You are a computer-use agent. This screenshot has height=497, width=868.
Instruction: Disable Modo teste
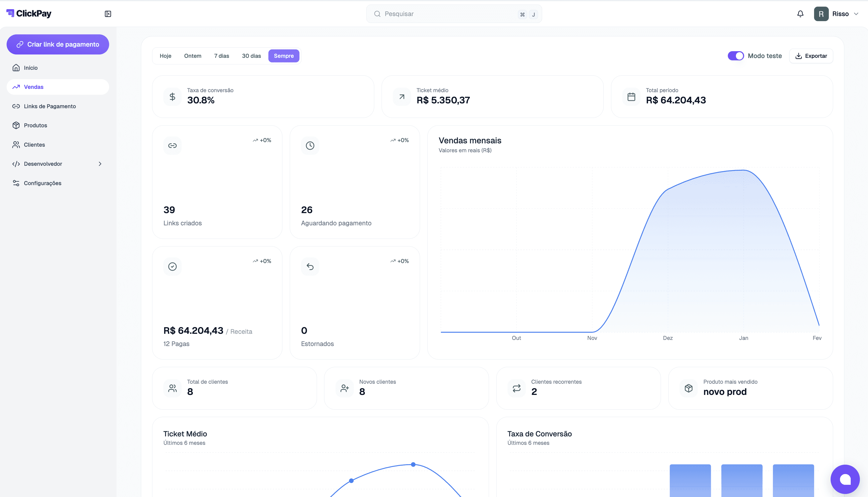coord(736,56)
